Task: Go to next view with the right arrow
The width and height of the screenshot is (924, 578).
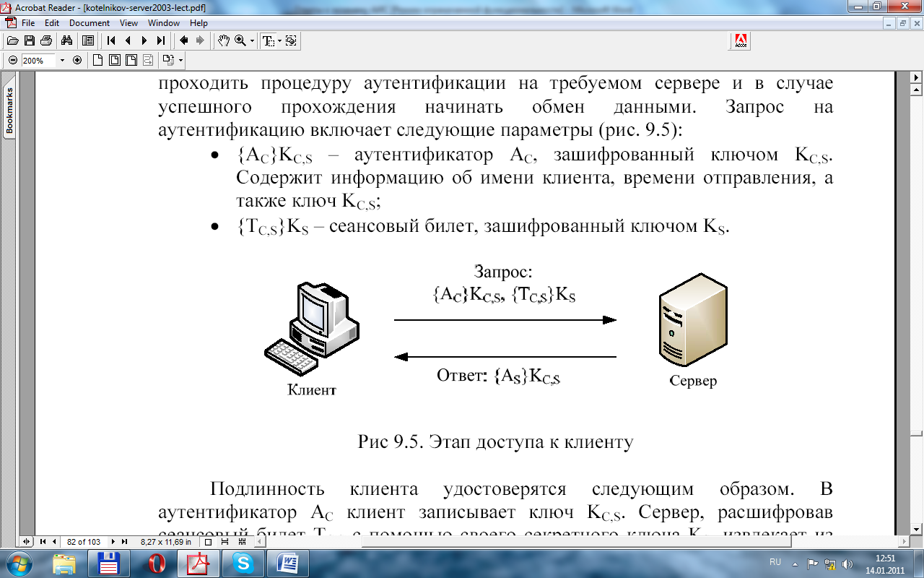Action: tap(200, 40)
